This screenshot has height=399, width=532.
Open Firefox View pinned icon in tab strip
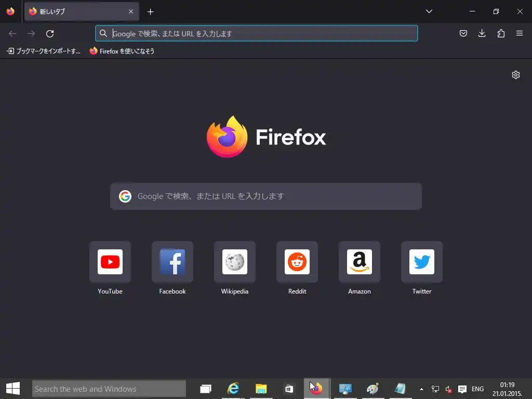(x=10, y=11)
